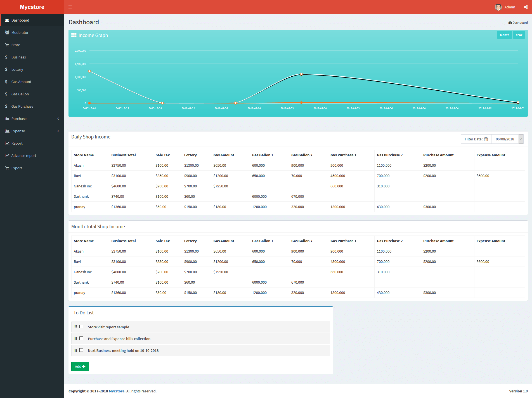The image size is (532, 398).
Task: Switch income graph to Year view
Action: [519, 35]
